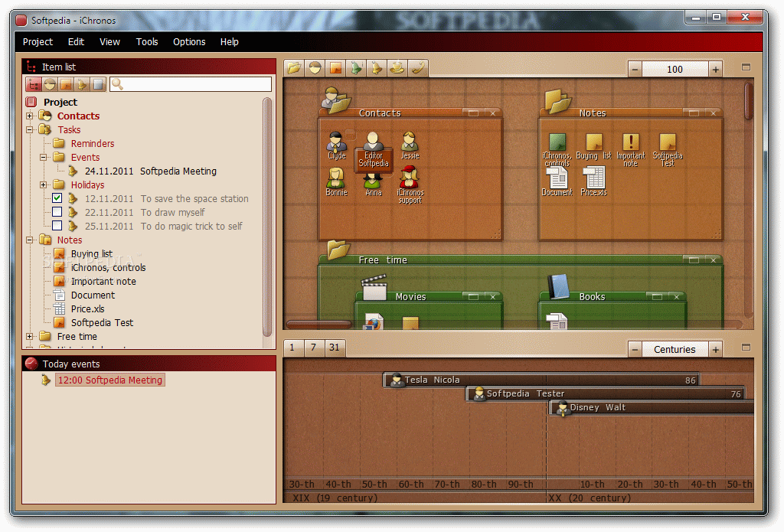The height and width of the screenshot is (532, 784).
Task: Click the Item list vertical scrollbar
Action: click(267, 217)
